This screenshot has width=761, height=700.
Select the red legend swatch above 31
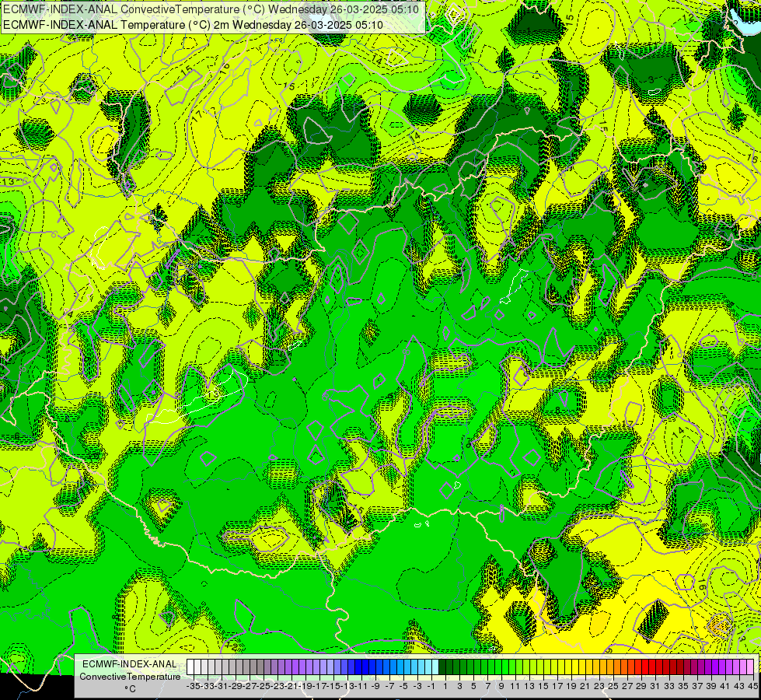pos(652,667)
